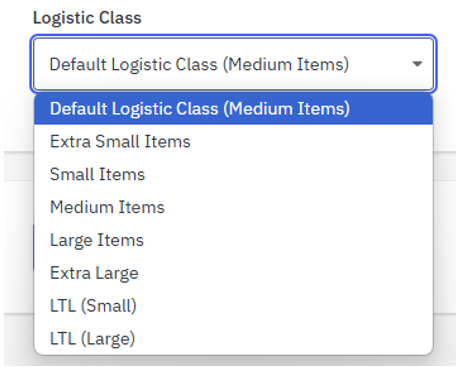Set logistic class to Extra Large
The width and height of the screenshot is (456, 367).
coord(233,273)
